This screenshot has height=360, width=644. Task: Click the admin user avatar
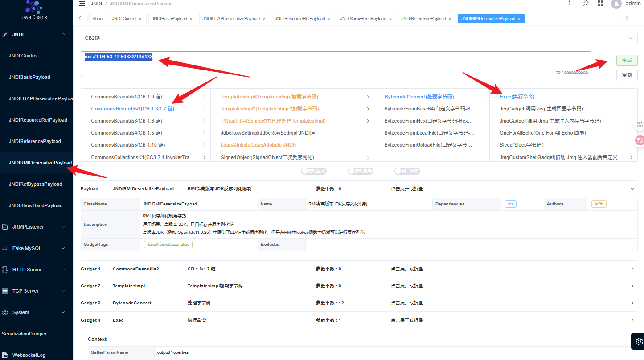pos(616,4)
